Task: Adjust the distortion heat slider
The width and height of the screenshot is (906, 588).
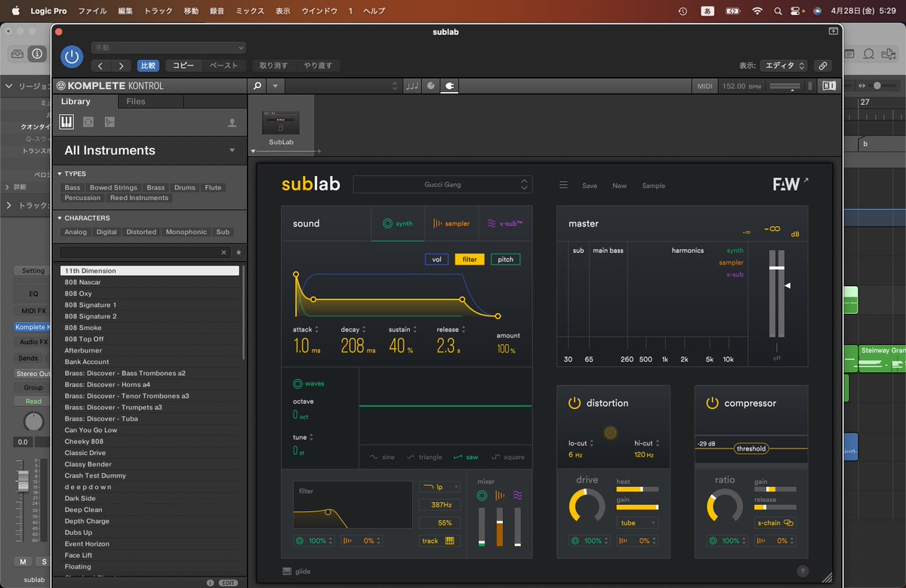Action: [x=637, y=489]
